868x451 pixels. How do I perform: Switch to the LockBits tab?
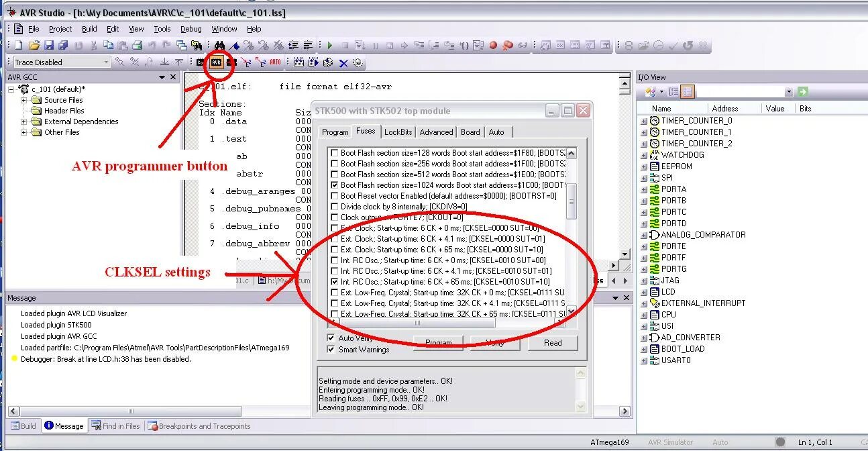398,132
